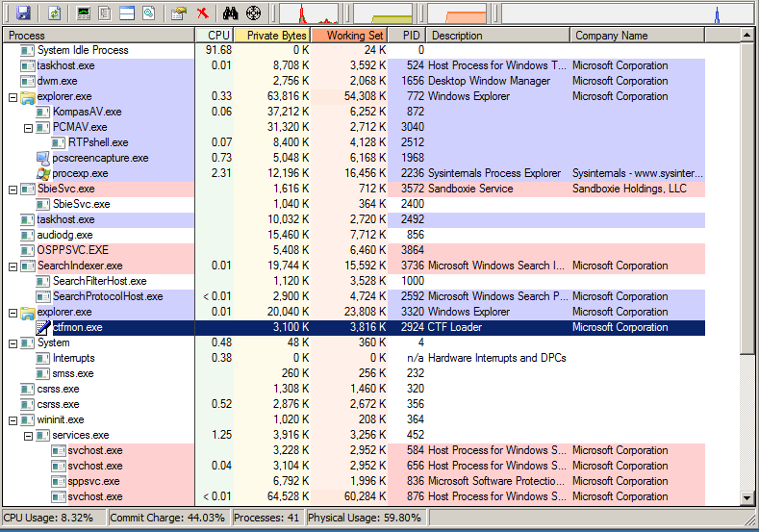Click 'CPU Usage: 8.32%' in status bar
This screenshot has height=532, width=759.
tap(48, 518)
